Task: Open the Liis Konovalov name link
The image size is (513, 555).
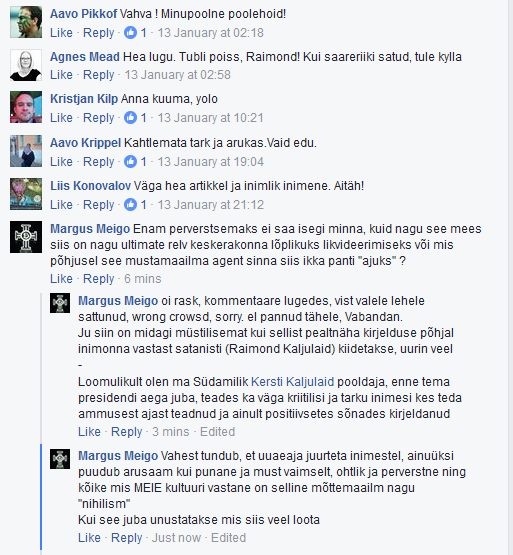Action: click(x=91, y=185)
